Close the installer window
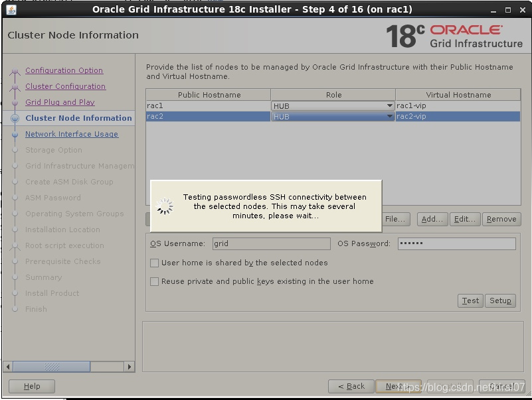 [523, 10]
